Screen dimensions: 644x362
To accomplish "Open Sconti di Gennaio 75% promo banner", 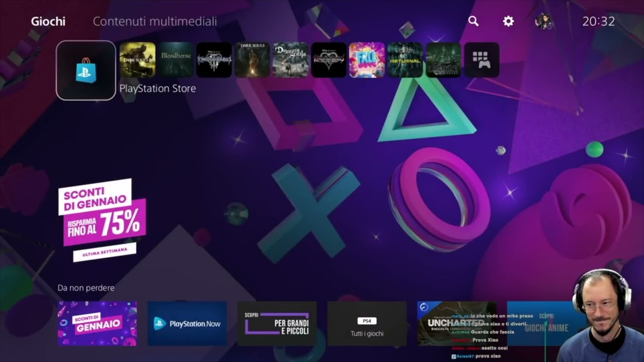I will pos(102,220).
